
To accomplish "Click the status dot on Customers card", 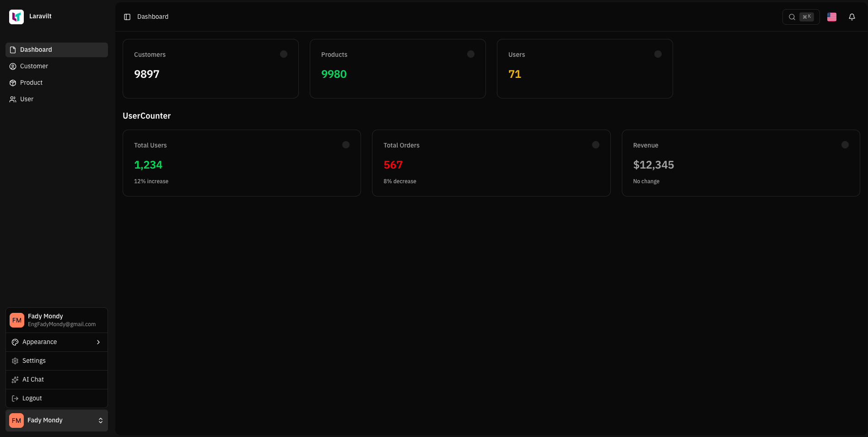I will tap(283, 54).
